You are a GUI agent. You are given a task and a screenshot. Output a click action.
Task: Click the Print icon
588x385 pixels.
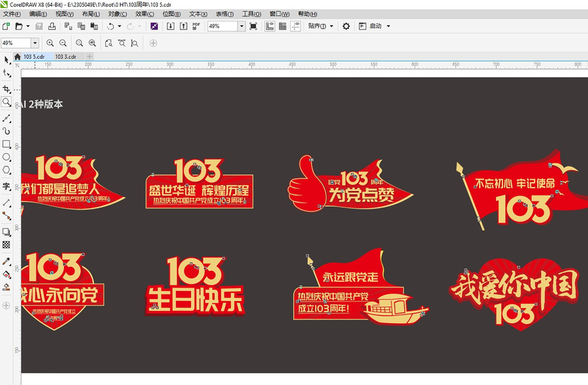click(52, 26)
